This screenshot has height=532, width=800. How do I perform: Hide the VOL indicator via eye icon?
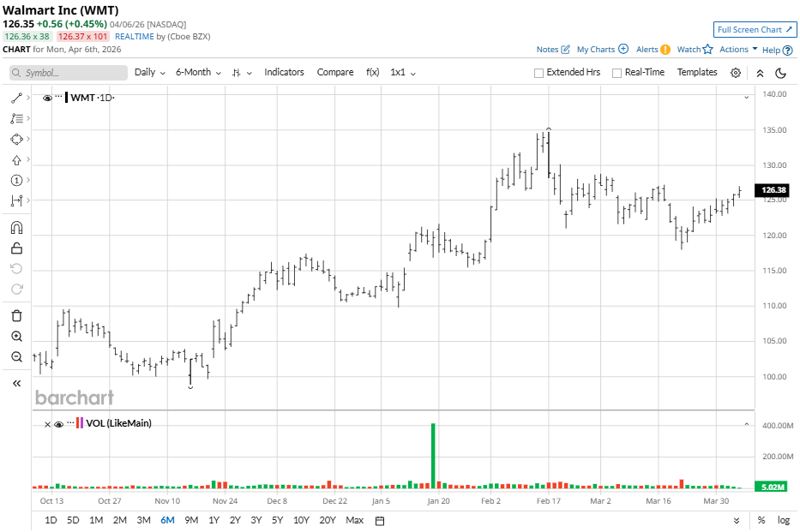point(58,424)
